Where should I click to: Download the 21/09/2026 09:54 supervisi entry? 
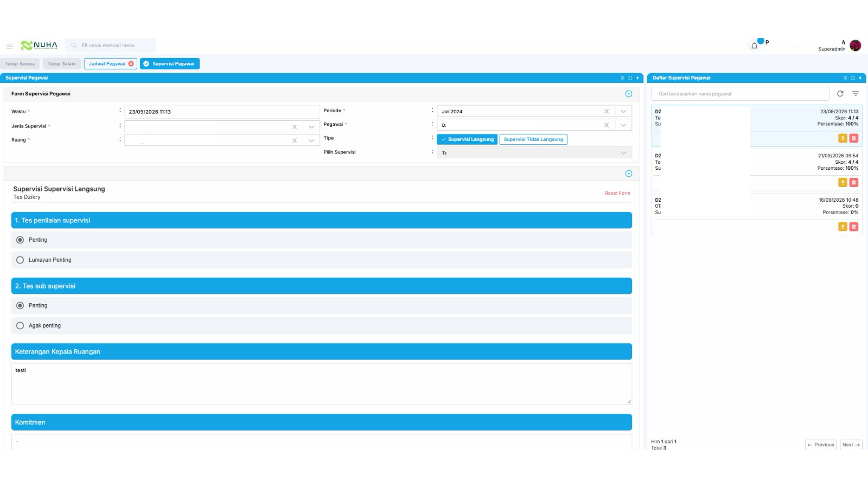pos(843,182)
